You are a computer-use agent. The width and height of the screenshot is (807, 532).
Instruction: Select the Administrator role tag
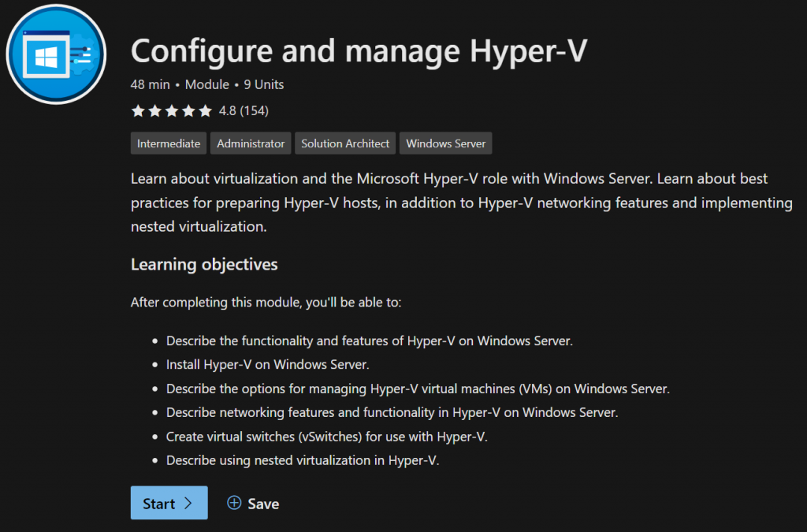(251, 143)
